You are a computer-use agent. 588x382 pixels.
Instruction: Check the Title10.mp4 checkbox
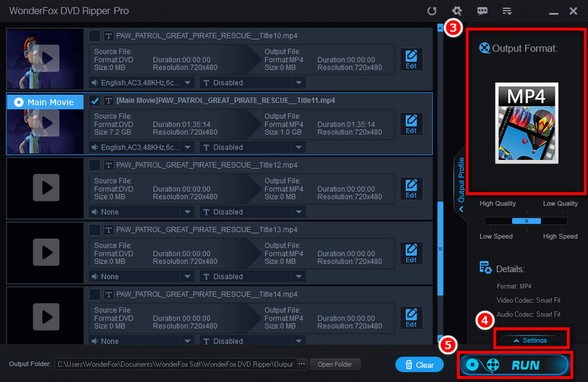[x=95, y=36]
